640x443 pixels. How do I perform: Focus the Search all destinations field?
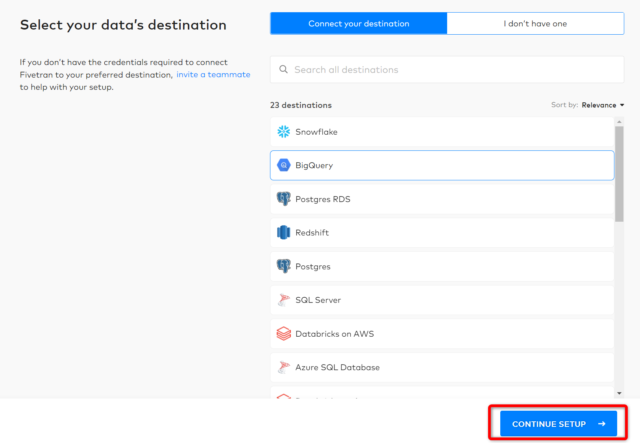click(447, 69)
